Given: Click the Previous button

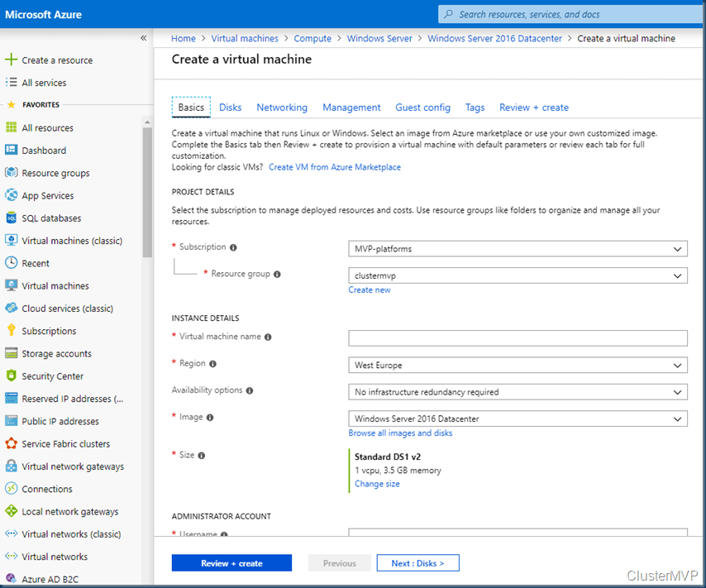Looking at the screenshot, I should [x=340, y=562].
